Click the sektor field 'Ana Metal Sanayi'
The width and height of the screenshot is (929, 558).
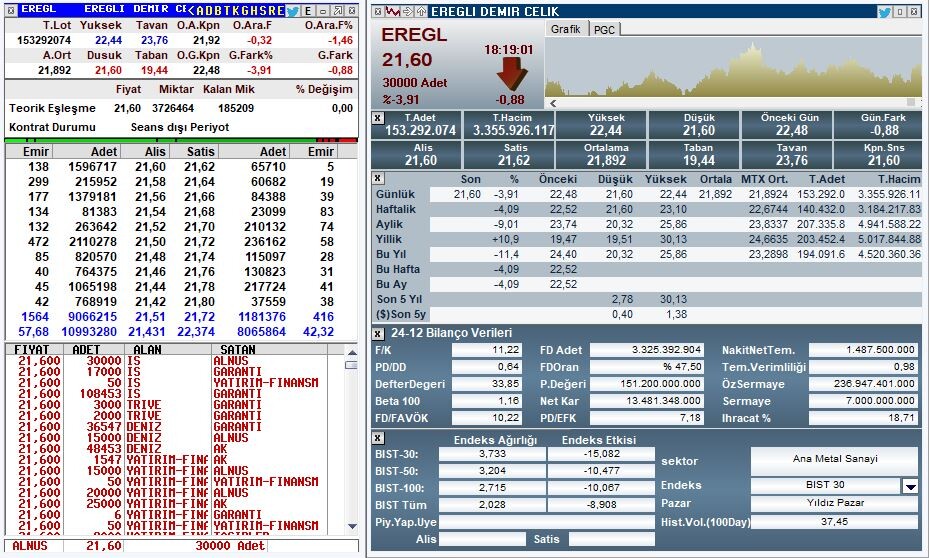pos(834,459)
